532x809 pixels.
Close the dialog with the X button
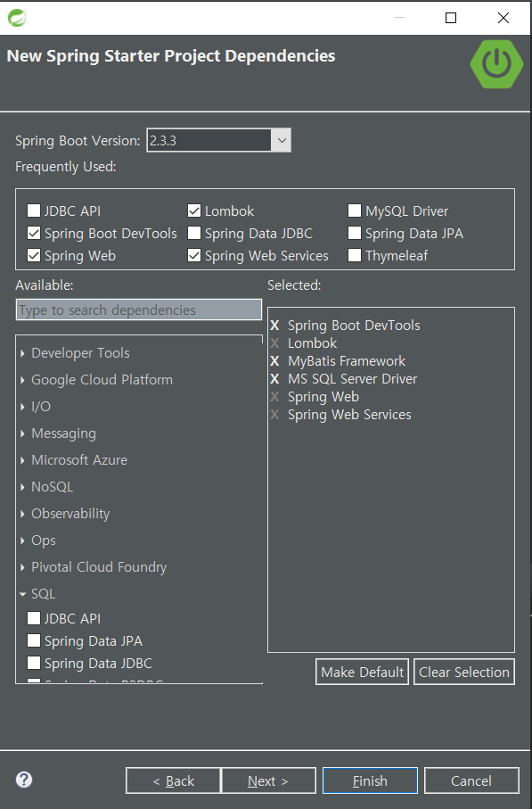(503, 18)
